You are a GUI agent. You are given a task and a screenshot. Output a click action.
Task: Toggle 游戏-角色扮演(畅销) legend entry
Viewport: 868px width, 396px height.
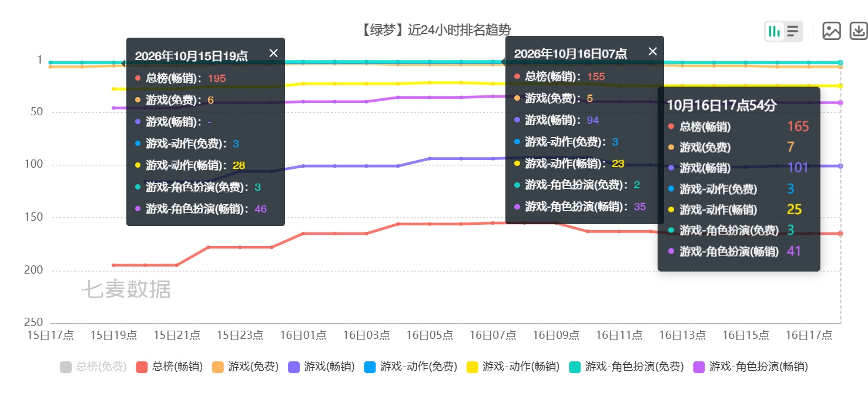click(750, 367)
